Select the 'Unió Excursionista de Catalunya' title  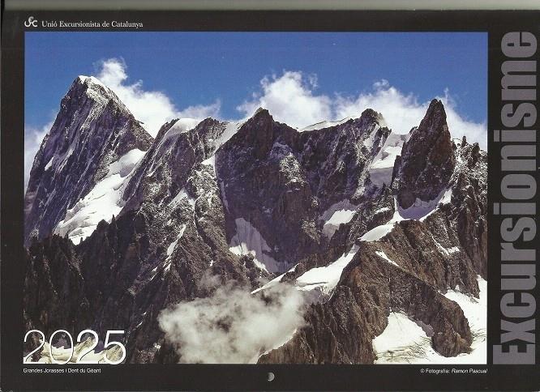[92, 24]
